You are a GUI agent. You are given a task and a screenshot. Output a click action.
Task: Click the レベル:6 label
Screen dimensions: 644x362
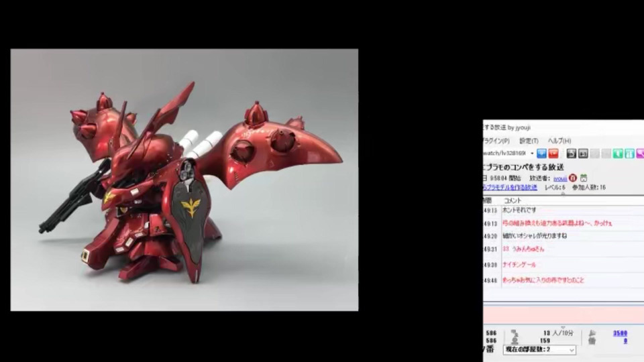pyautogui.click(x=555, y=187)
